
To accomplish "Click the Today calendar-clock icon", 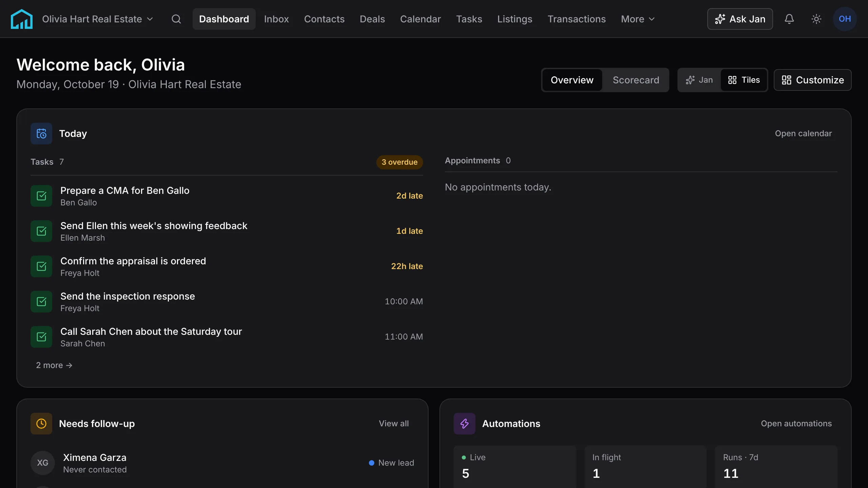I will [x=41, y=134].
